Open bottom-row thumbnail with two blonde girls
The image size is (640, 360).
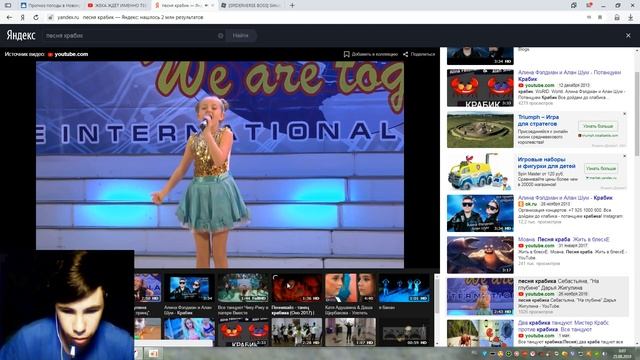pos(189,329)
